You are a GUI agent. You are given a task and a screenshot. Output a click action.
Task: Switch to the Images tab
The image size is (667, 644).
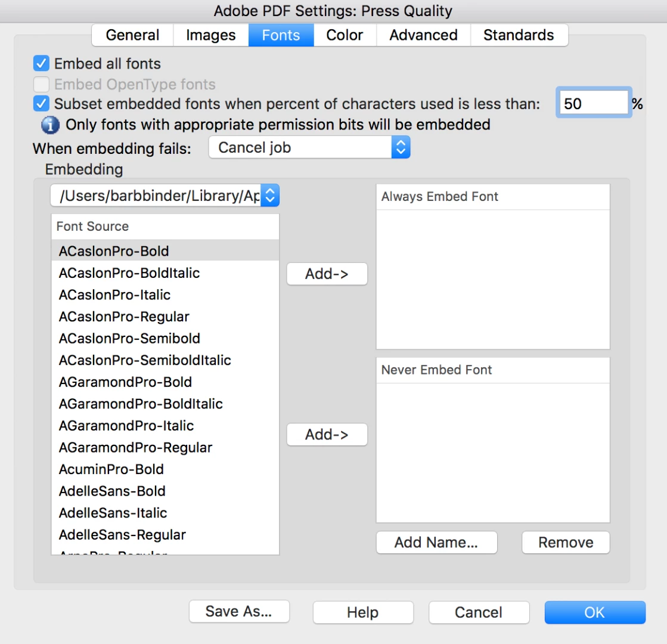(x=210, y=35)
